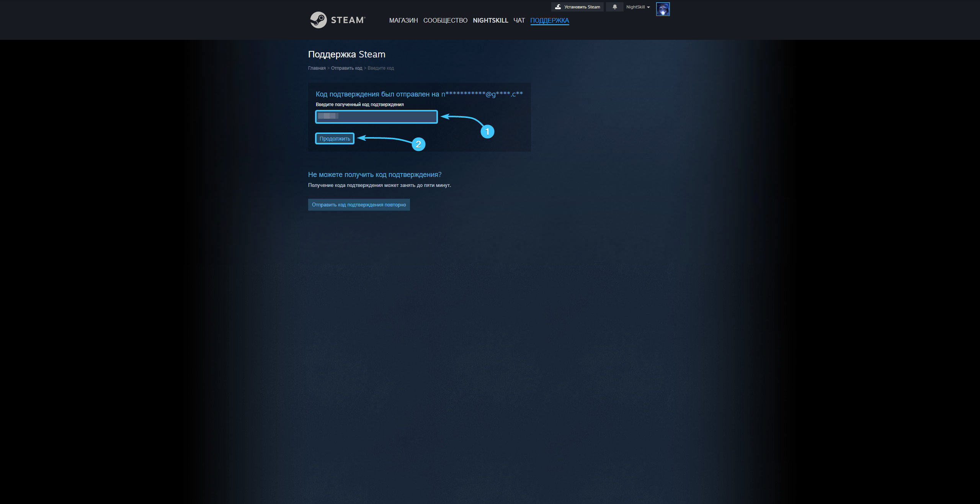The height and width of the screenshot is (504, 980).
Task: Click the masked email confirmation message
Action: (419, 94)
